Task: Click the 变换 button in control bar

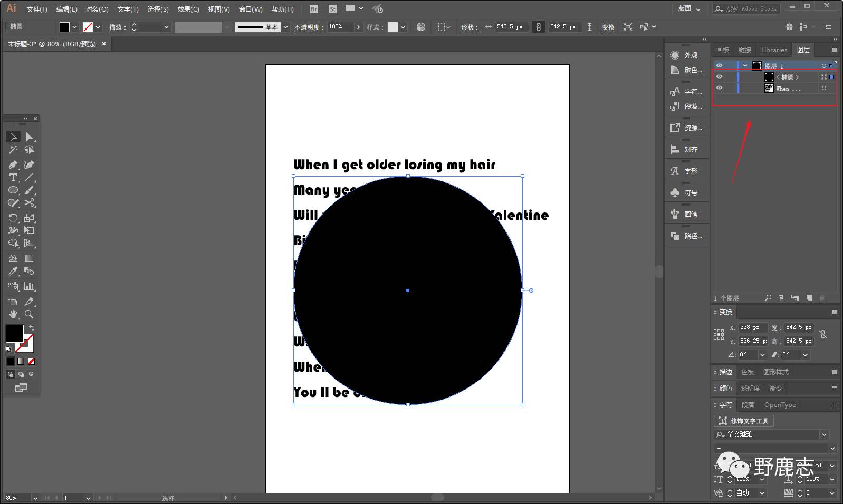Action: coord(608,27)
